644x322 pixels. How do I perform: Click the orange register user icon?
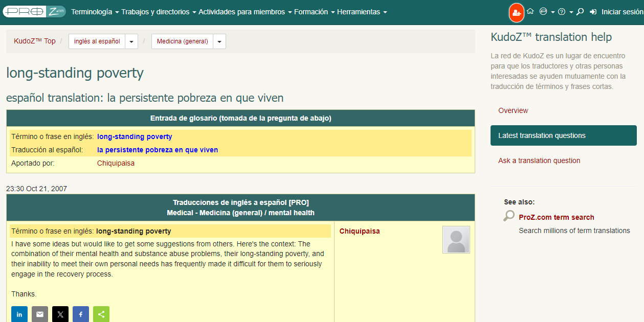(x=517, y=12)
